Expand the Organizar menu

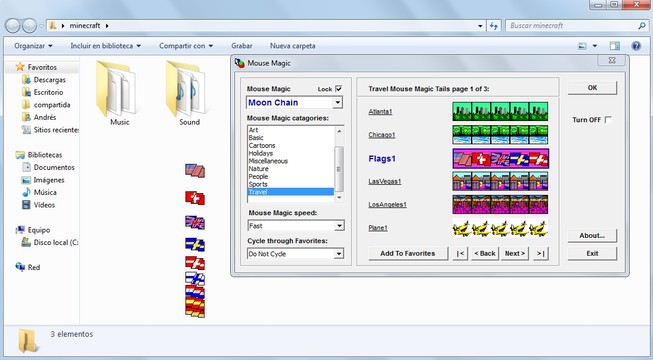pos(33,46)
